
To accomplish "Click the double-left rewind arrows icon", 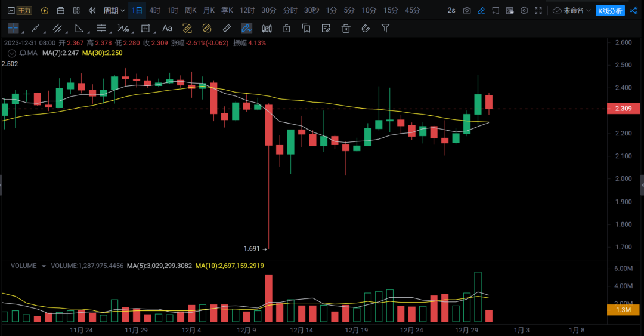I will 92,10.
